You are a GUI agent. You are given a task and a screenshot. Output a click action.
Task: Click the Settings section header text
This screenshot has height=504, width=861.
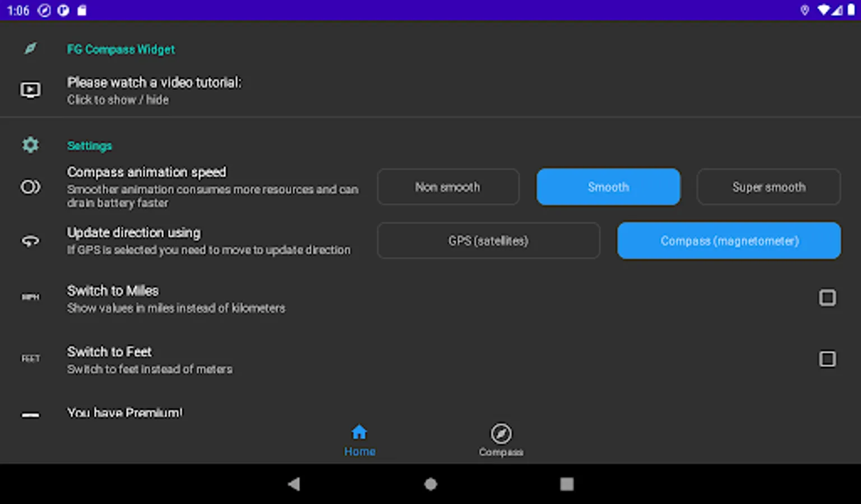point(90,146)
